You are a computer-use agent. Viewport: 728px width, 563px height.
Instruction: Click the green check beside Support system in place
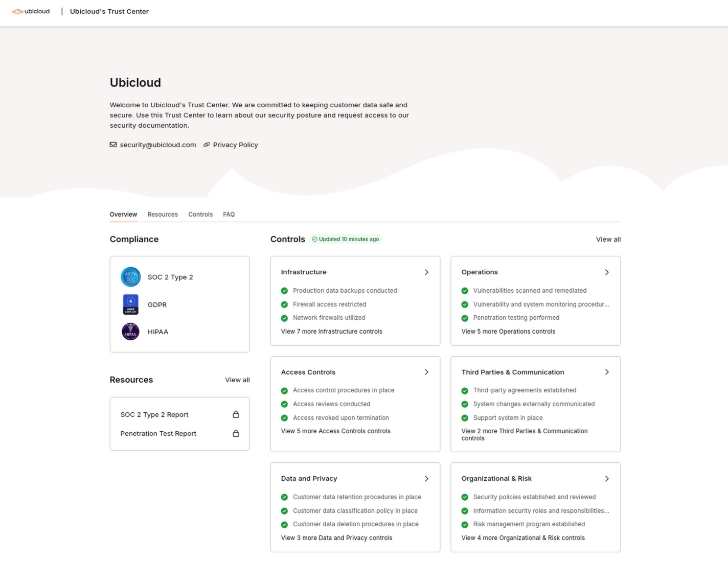coord(465,418)
